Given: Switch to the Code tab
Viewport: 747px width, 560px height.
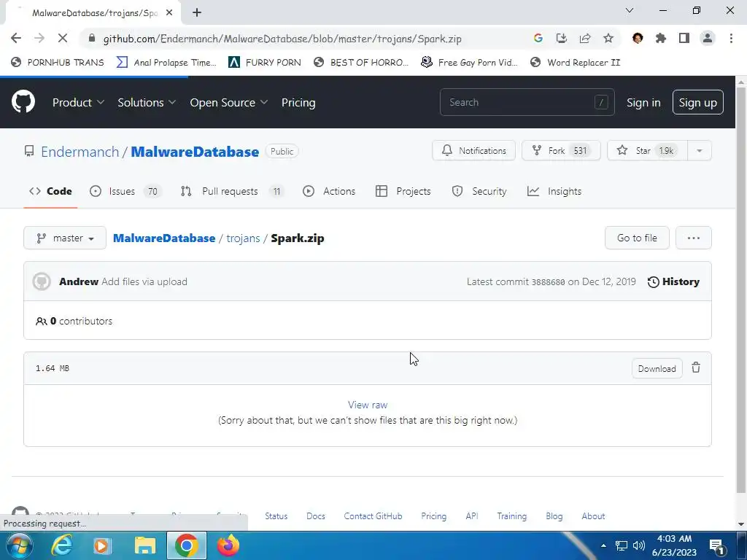Looking at the screenshot, I should 50,191.
